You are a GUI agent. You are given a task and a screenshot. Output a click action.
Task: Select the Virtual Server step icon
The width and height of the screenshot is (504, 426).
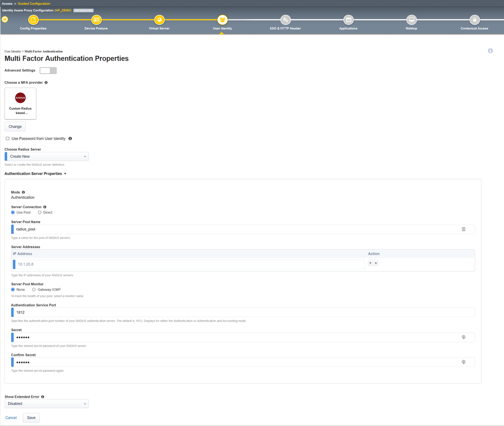[159, 20]
